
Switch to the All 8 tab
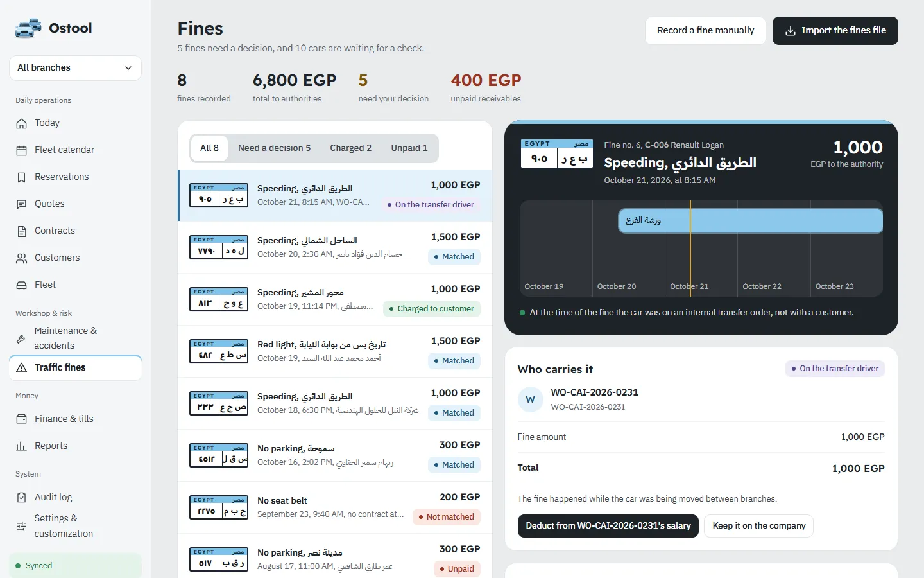209,148
